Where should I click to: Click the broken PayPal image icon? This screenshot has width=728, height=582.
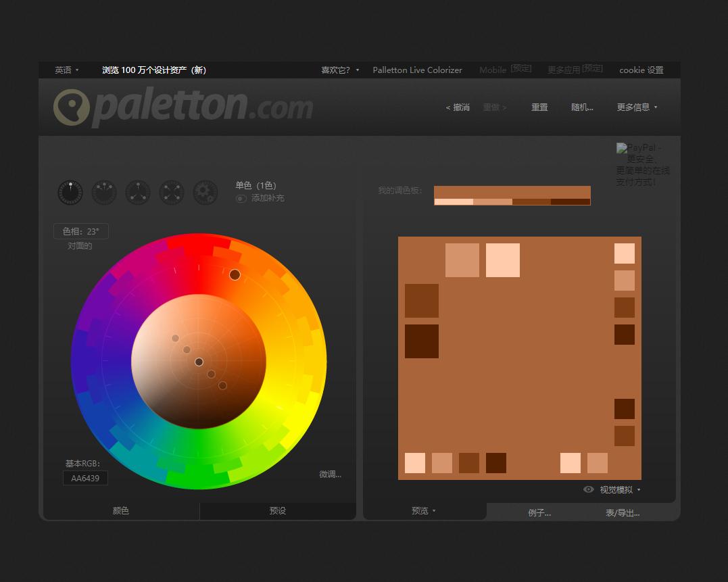tap(622, 147)
